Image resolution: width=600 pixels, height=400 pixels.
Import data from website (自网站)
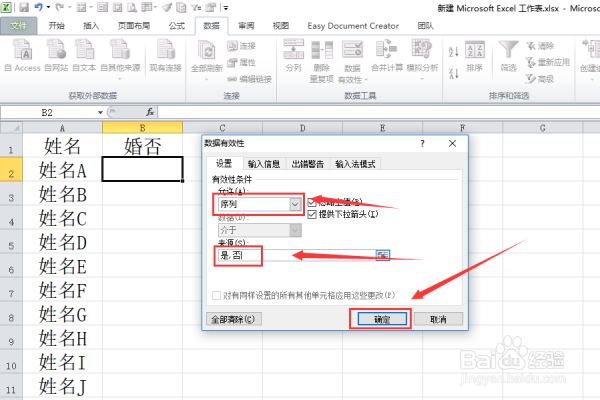pos(56,56)
